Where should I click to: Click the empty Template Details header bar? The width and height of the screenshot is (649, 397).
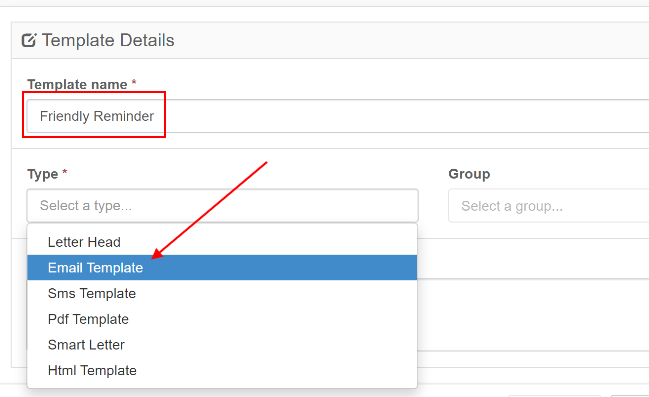412,40
